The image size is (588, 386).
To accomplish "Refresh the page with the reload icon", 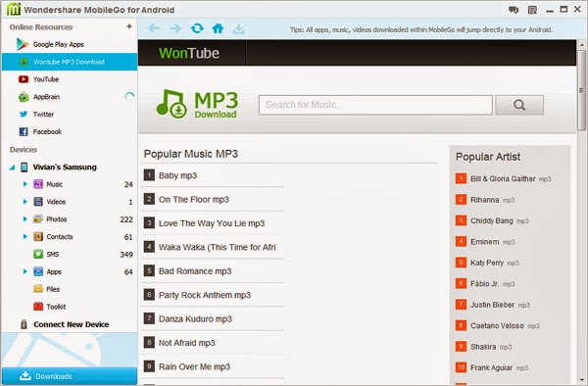I will pos(197,28).
